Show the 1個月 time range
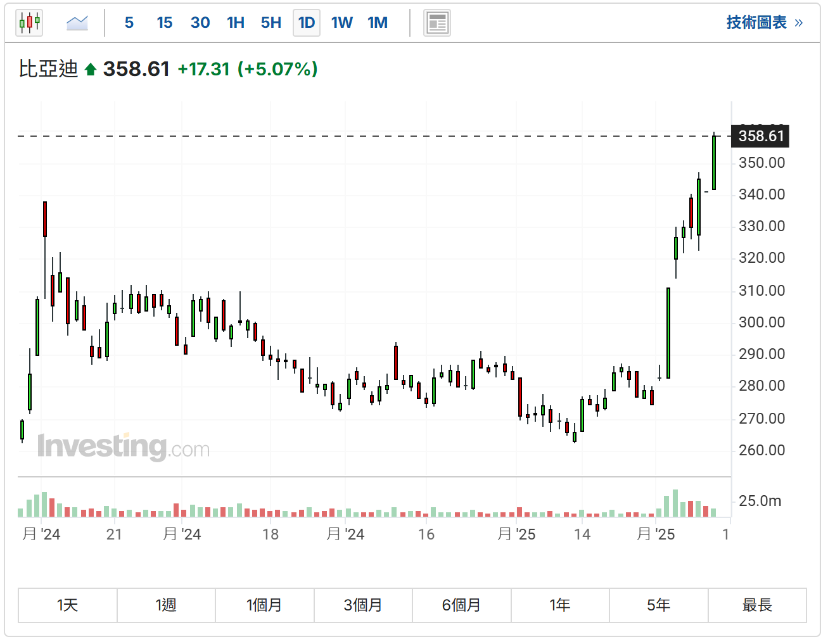 pyautogui.click(x=264, y=605)
